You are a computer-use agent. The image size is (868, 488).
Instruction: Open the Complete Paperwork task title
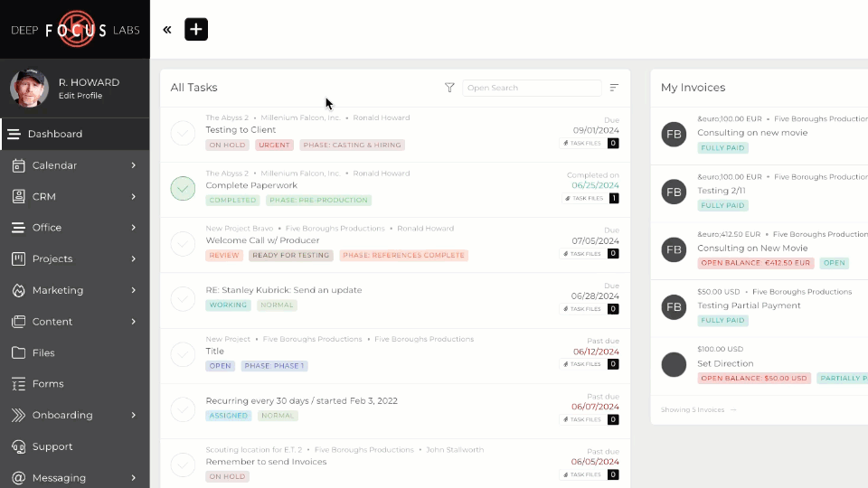coord(251,185)
